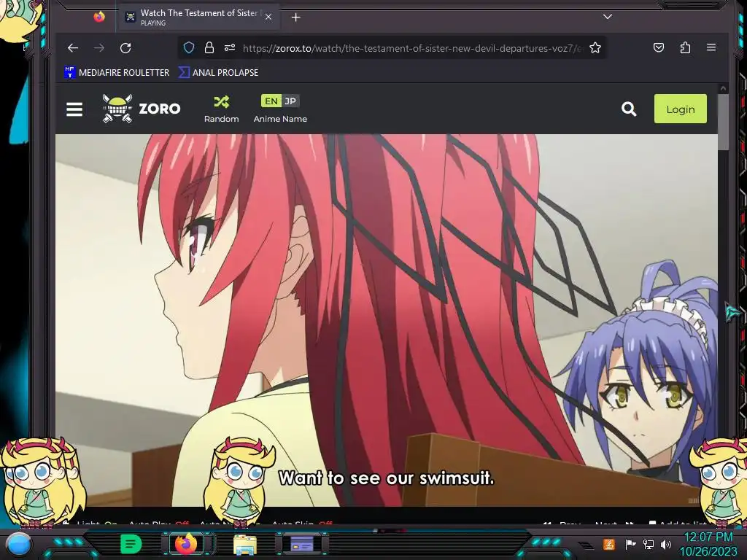Open the Zoro site hamburger menu

(x=74, y=109)
